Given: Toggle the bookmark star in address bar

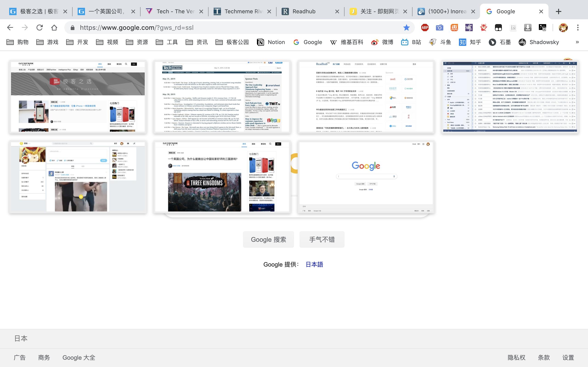Looking at the screenshot, I should click(406, 28).
